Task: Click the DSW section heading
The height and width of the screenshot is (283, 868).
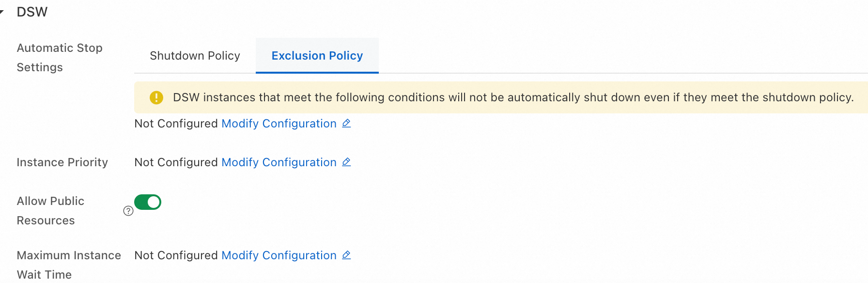Action: pos(32,12)
